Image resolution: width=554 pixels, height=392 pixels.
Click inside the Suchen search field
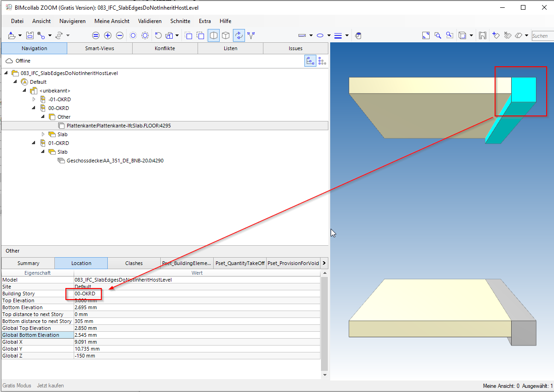tap(541, 35)
